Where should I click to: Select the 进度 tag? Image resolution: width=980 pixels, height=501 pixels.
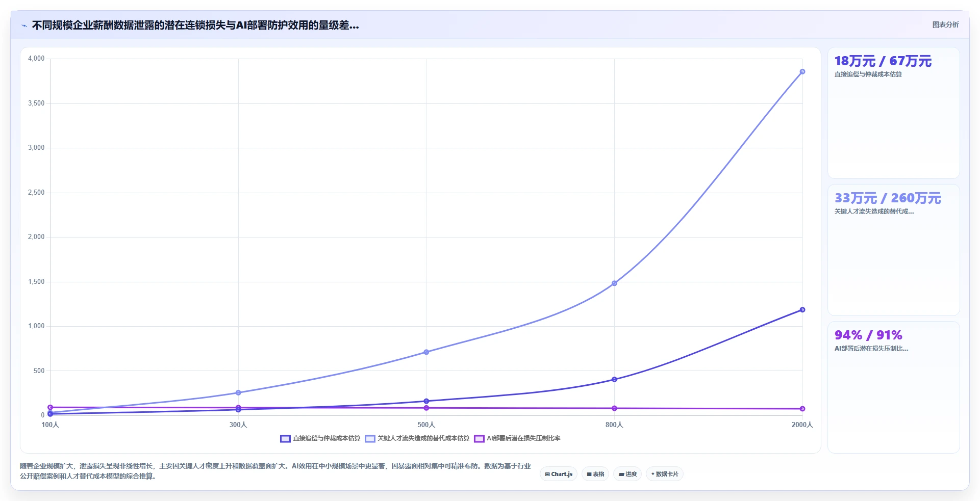point(627,474)
